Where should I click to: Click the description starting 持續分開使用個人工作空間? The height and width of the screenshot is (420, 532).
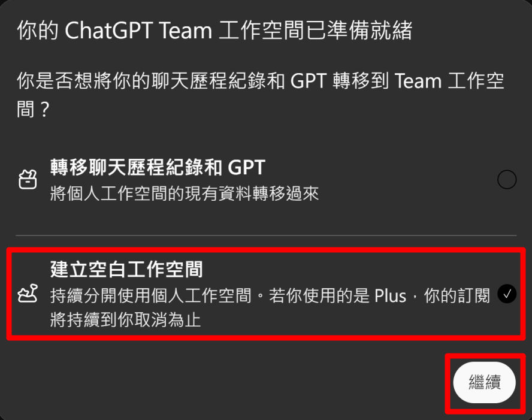[x=270, y=295]
